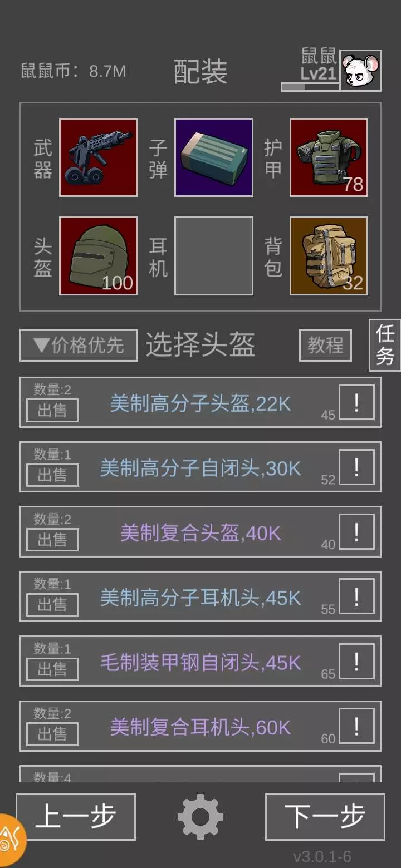Tap the body armor vest icon
The width and height of the screenshot is (401, 868).
tap(329, 157)
